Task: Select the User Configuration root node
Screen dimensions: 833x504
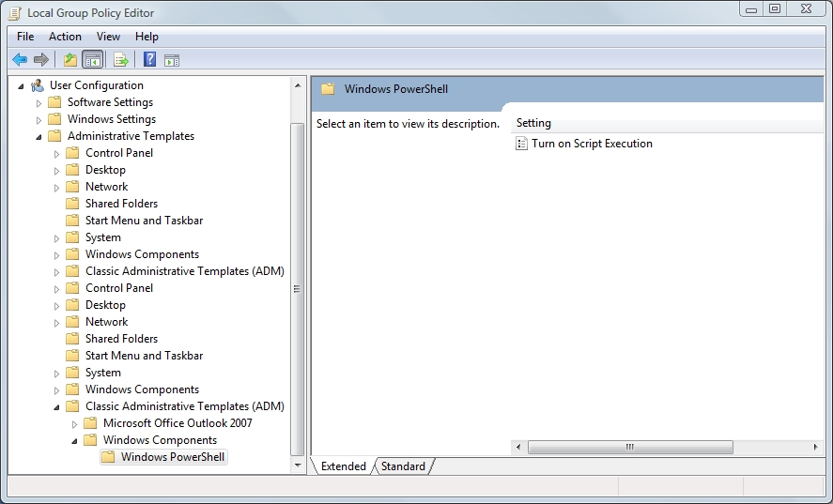Action: pyautogui.click(x=96, y=85)
